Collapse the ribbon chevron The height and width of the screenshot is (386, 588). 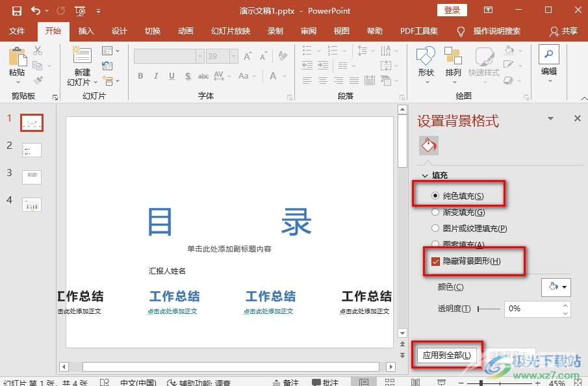[x=584, y=98]
